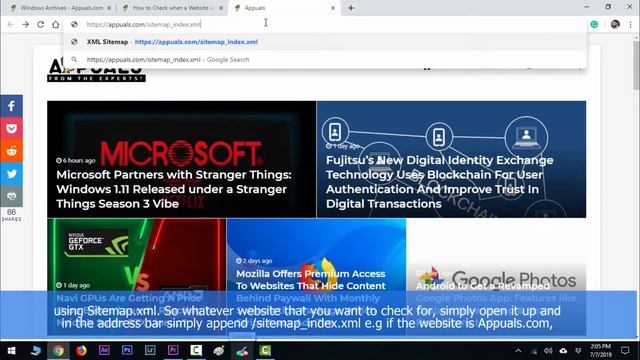Open the Chrome profile avatar
640x360 pixels.
pyautogui.click(x=615, y=24)
